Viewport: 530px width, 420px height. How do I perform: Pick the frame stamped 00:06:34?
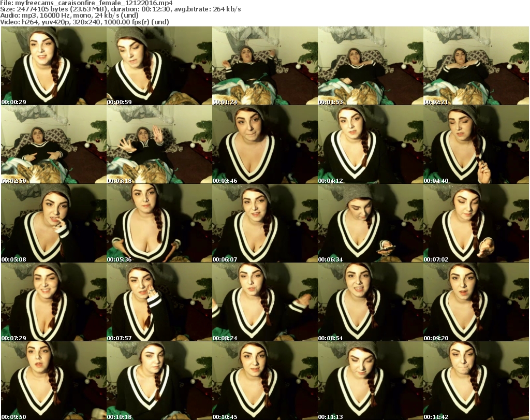point(370,223)
